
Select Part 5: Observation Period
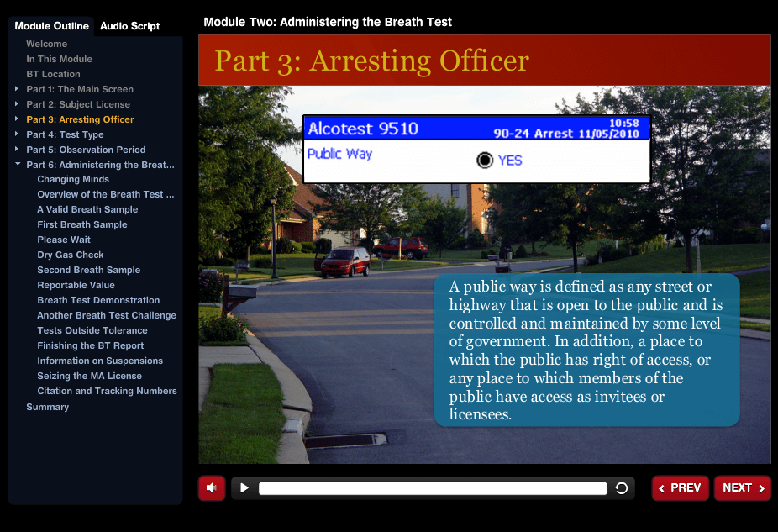coord(86,150)
